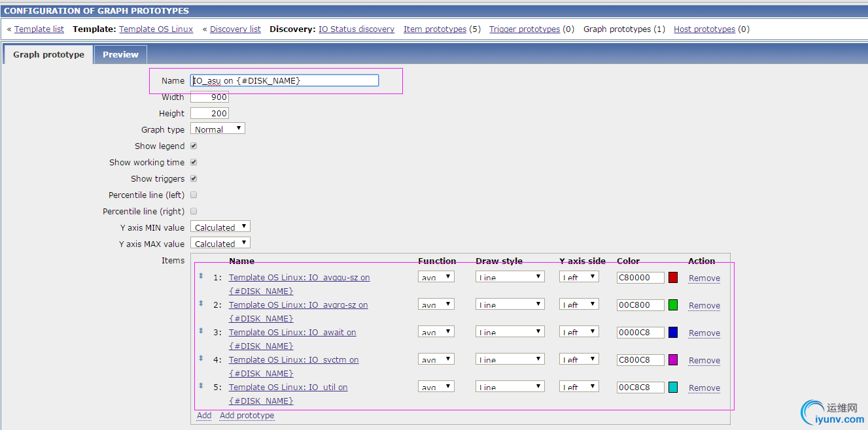Pick the blue 0000C8 color swatch
Viewport: 868px width, 430px height.
point(673,332)
